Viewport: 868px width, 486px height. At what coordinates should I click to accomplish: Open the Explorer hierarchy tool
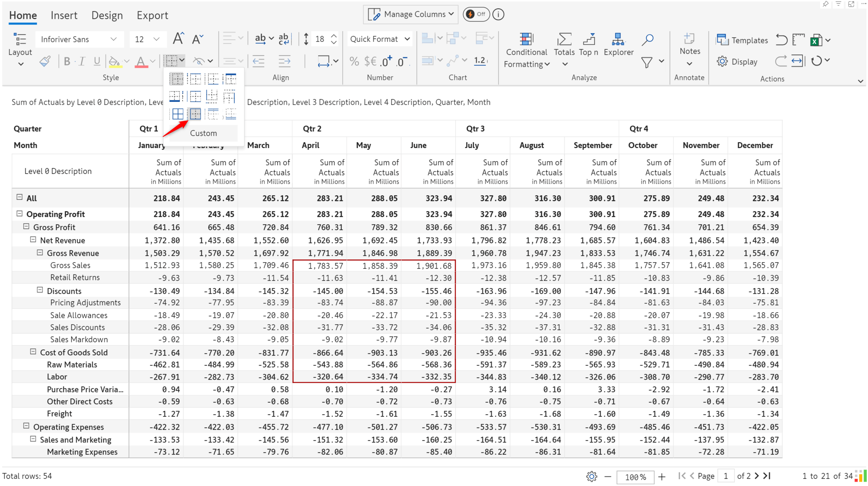coord(619,45)
